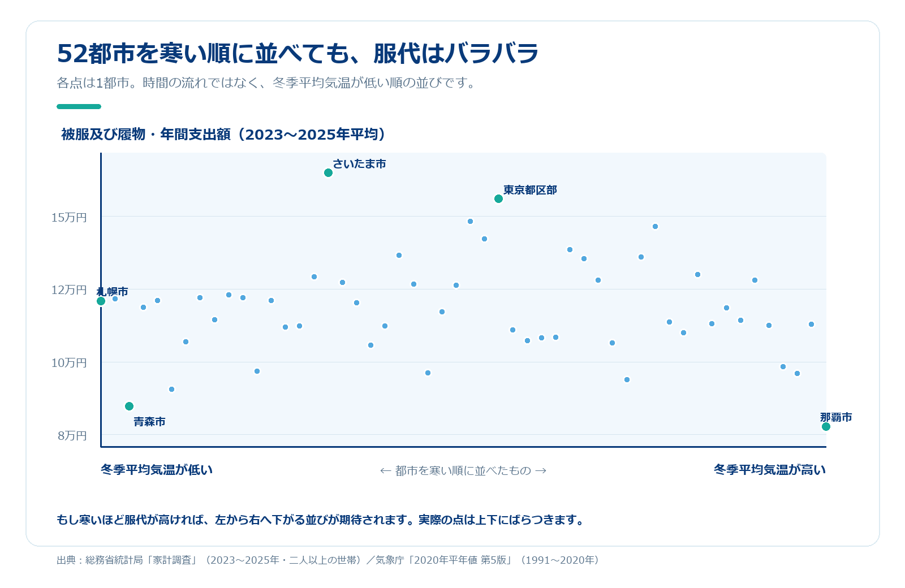Click the 冬季平均気温が高い axis label
905x588 pixels.
[770, 469]
